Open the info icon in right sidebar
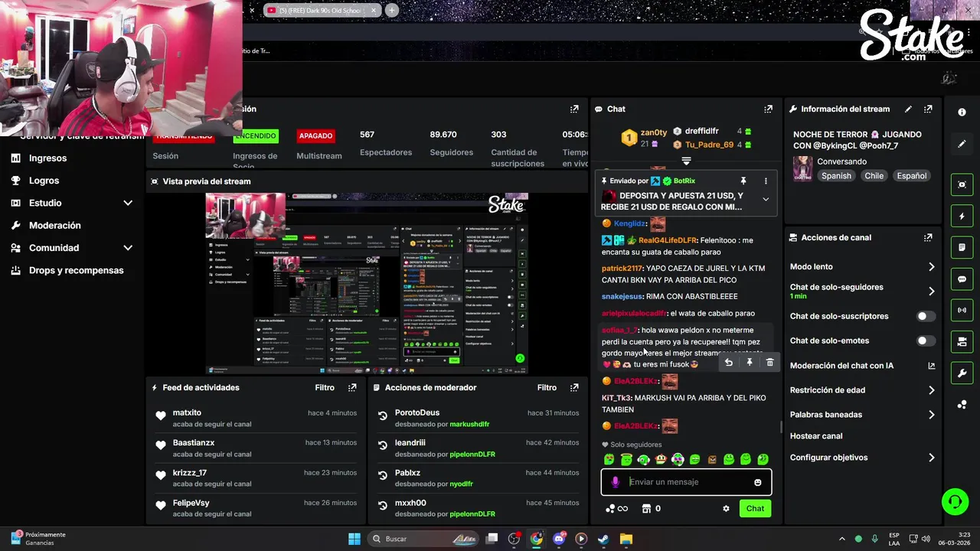 click(x=962, y=112)
